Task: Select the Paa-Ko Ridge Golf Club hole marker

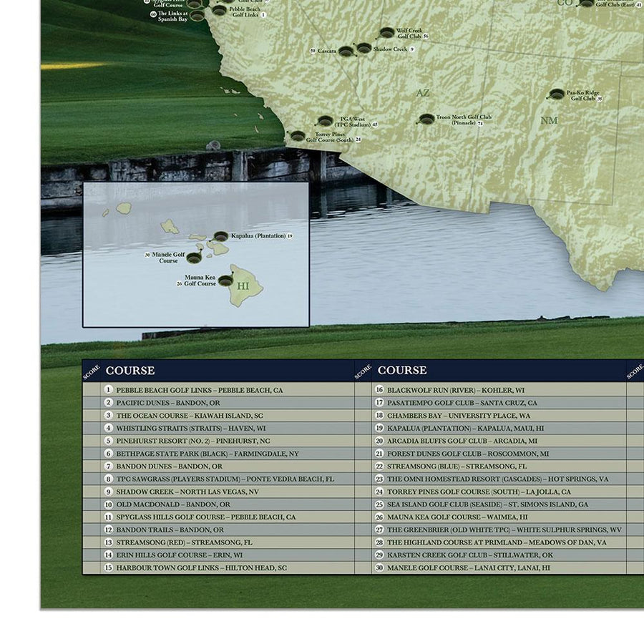Action: [x=557, y=94]
